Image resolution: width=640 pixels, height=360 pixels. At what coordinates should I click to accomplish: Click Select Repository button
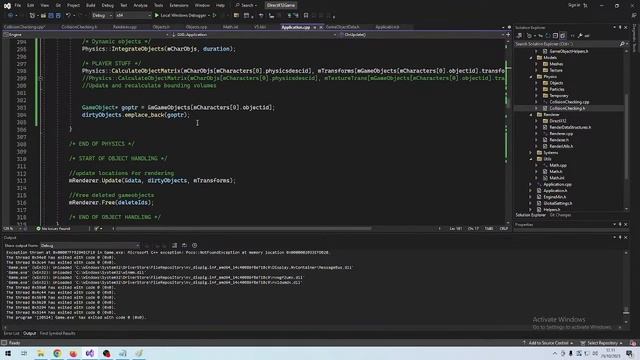coord(602,343)
